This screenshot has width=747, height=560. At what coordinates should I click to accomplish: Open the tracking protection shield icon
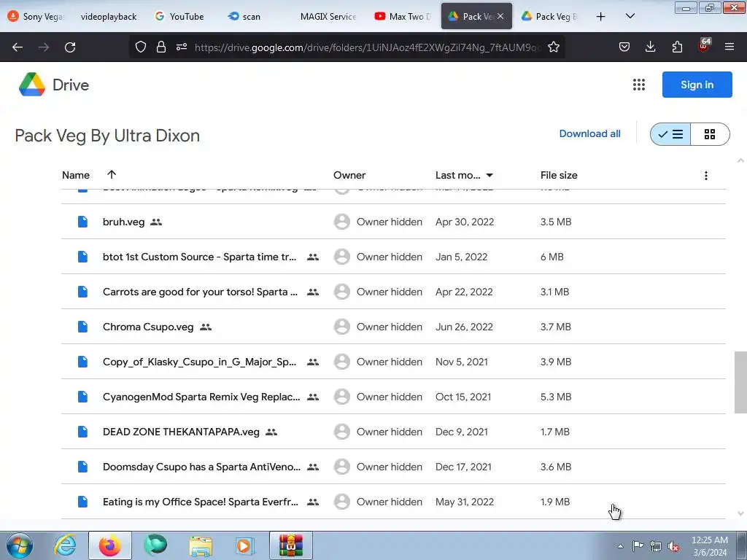pyautogui.click(x=141, y=47)
